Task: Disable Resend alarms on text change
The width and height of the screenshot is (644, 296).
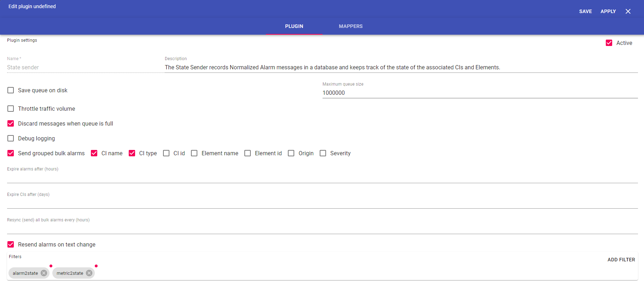Action: [x=11, y=244]
